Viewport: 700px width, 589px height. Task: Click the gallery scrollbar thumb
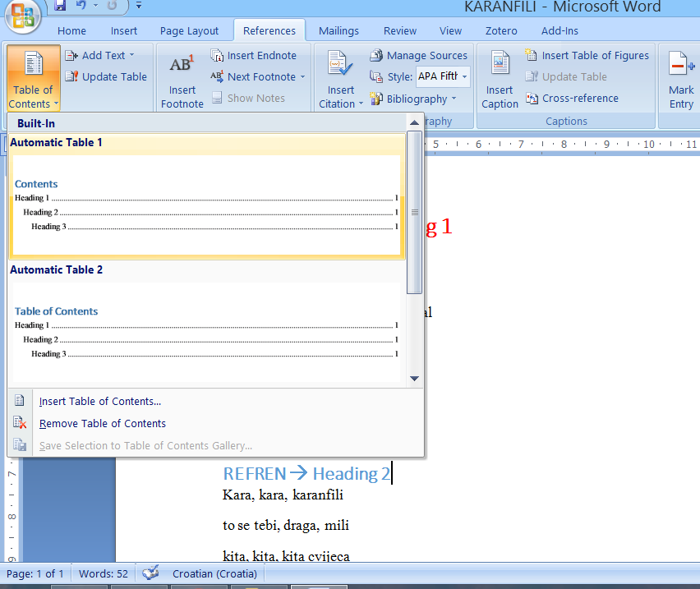point(414,213)
